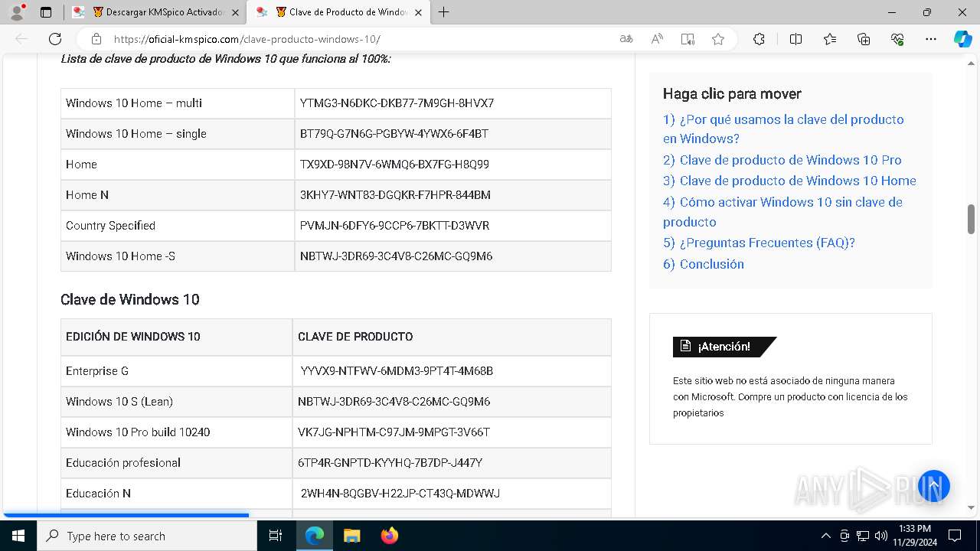Open File Explorer from taskbar

coord(351,536)
